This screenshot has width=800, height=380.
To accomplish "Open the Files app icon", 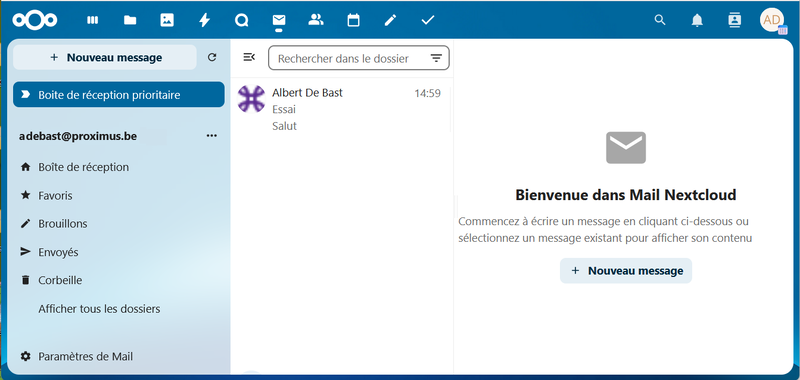I will coord(130,20).
